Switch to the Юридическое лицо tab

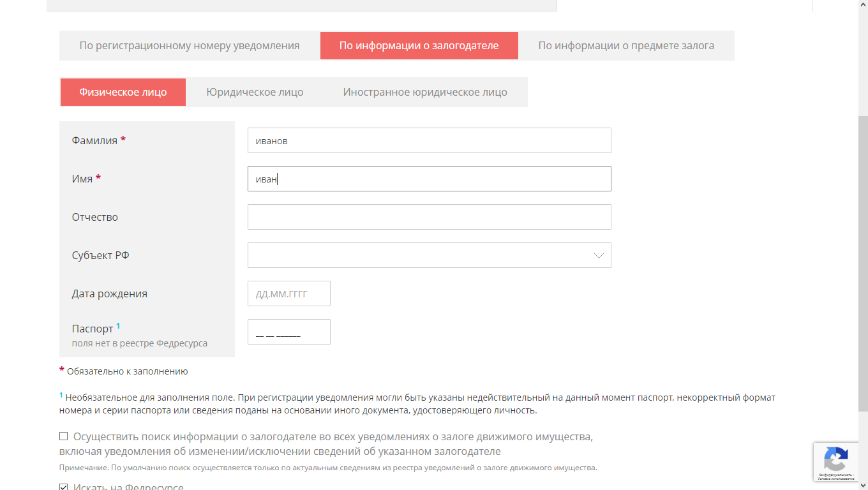255,92
